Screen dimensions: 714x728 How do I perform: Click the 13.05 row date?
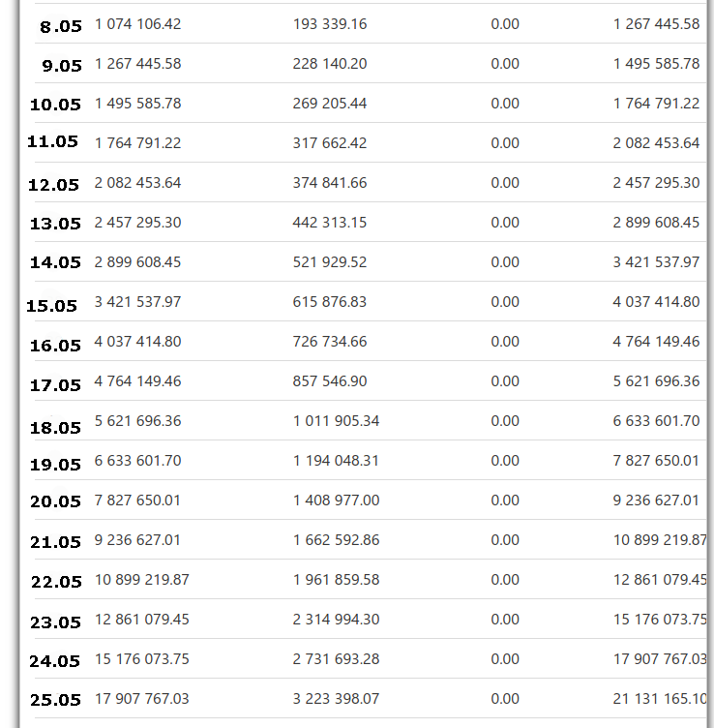(x=55, y=224)
